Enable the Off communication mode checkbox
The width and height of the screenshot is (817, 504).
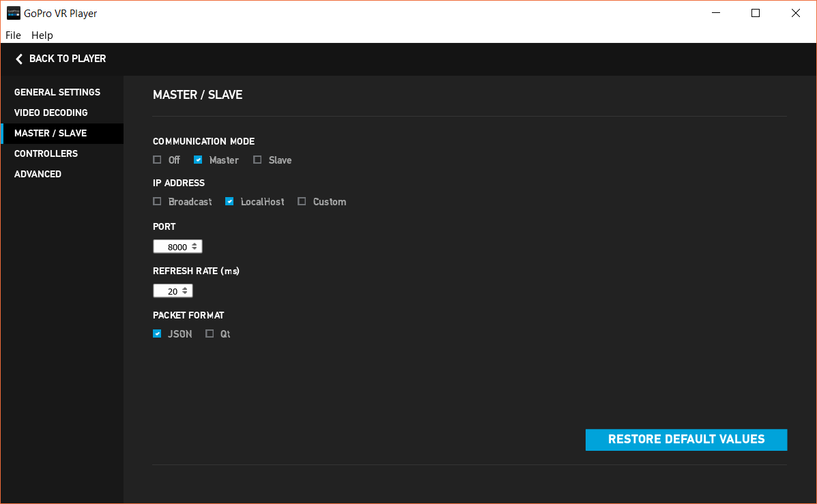[157, 160]
